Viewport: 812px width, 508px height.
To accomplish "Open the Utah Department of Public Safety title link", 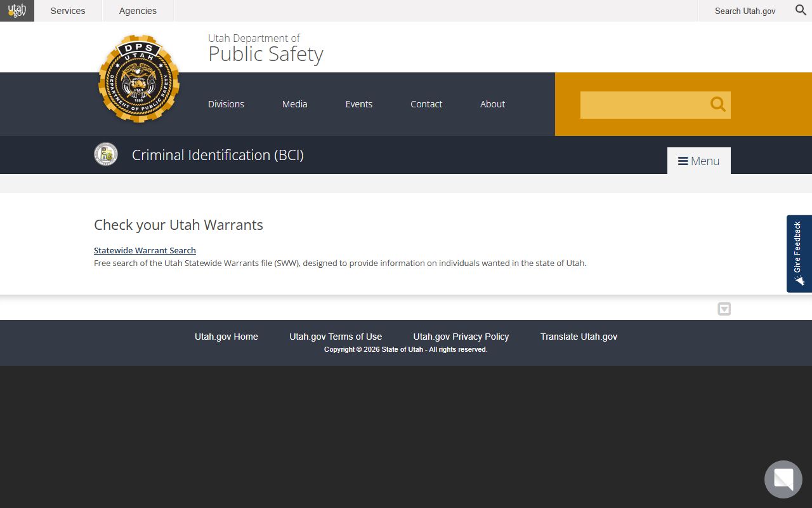I will tap(266, 48).
